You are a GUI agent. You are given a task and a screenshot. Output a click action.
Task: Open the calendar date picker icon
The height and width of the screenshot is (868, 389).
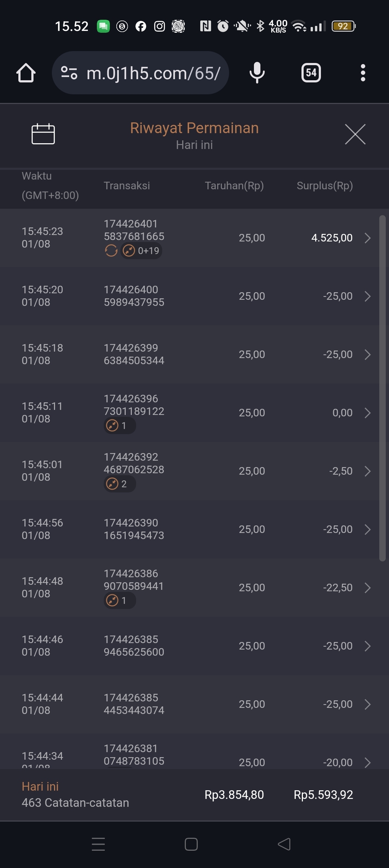(43, 134)
